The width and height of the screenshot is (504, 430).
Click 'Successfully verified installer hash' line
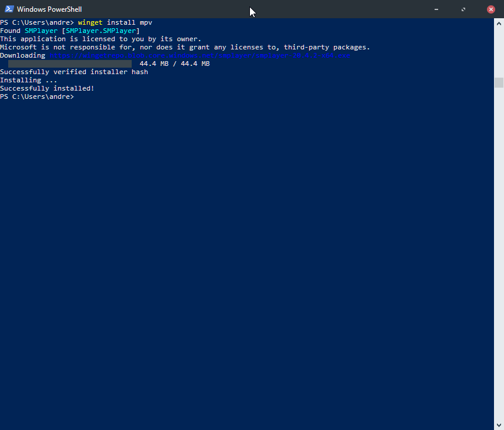click(74, 72)
